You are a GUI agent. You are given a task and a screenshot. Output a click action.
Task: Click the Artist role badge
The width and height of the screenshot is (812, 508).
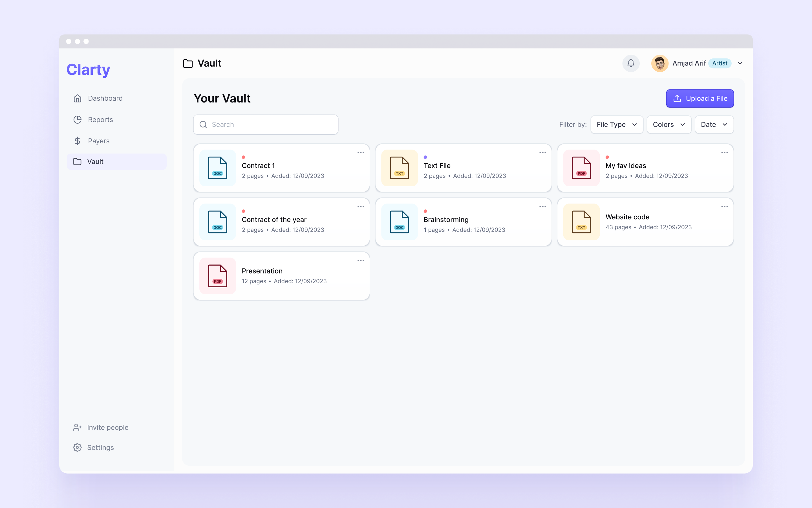click(x=720, y=63)
